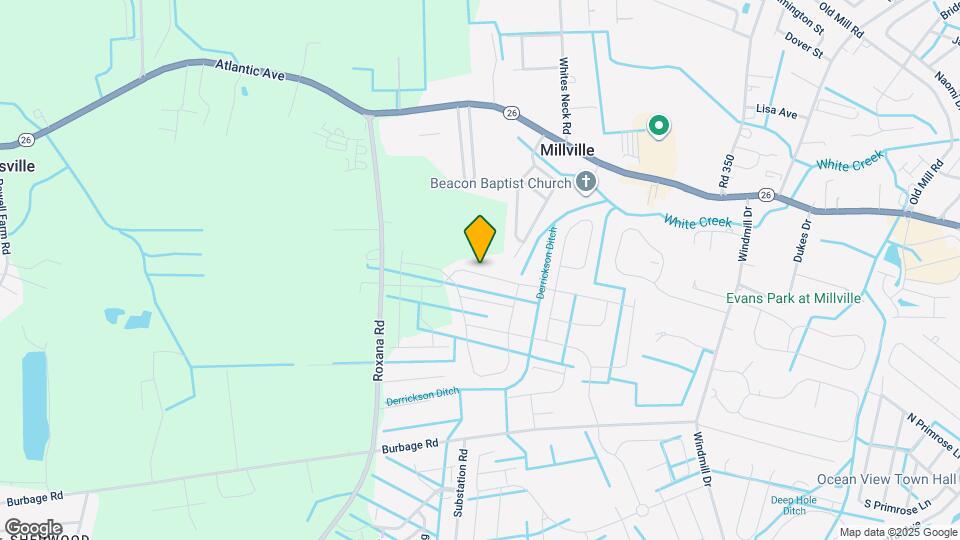This screenshot has height=540, width=960.
Task: Click the Beacon Baptist Church cross icon
Action: click(586, 182)
